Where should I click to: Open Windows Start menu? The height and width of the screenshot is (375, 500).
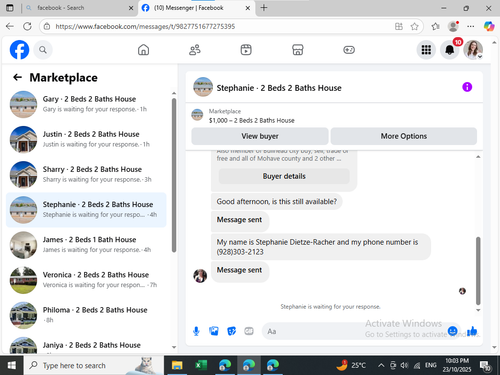click(x=11, y=365)
